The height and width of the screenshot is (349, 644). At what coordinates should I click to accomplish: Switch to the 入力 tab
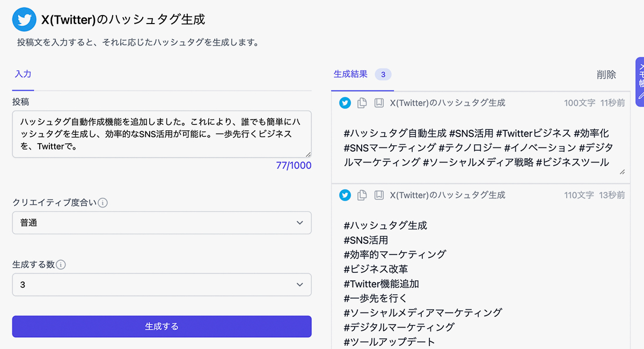23,75
